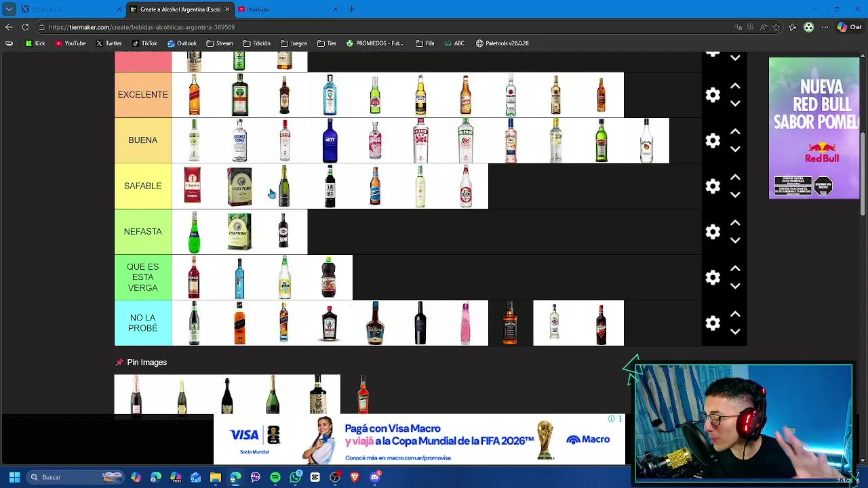Open the Stream bookmarks folder
Image resolution: width=868 pixels, height=488 pixels.
coord(220,43)
